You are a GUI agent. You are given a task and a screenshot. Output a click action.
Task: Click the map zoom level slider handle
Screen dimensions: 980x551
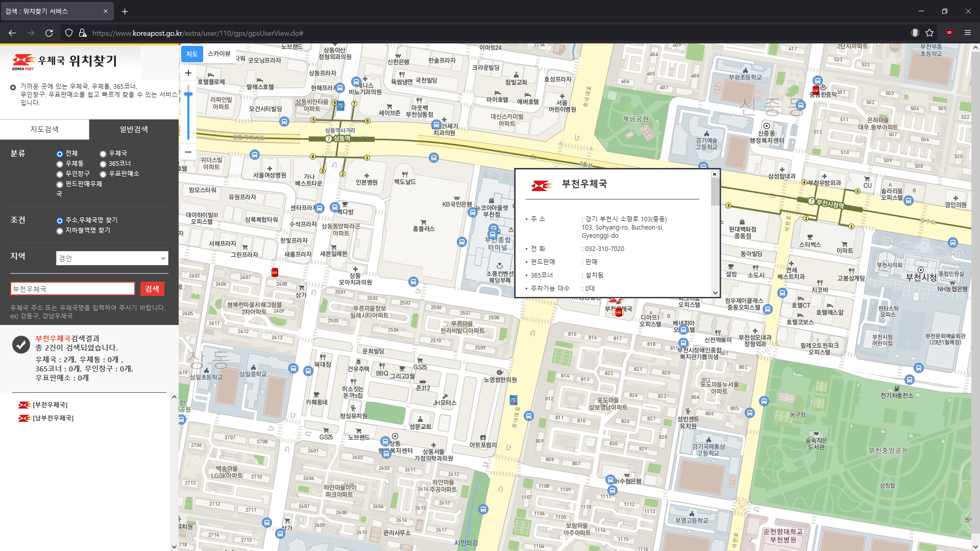188,94
